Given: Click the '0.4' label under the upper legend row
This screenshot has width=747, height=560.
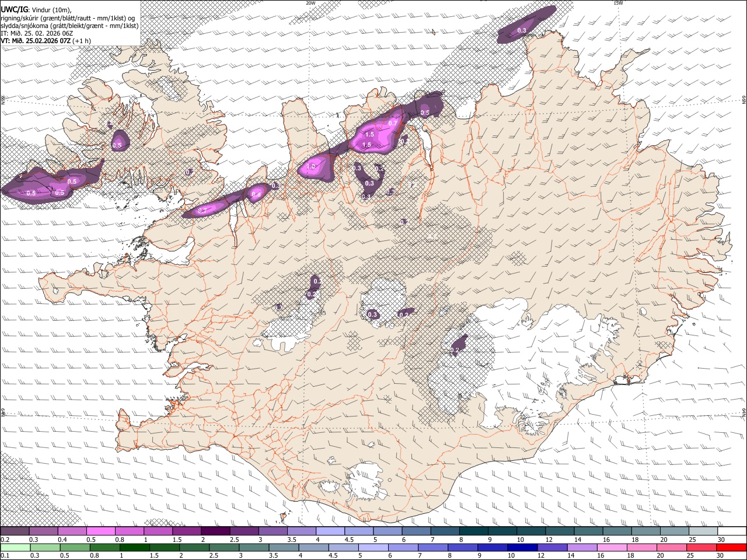Looking at the screenshot, I should pyautogui.click(x=62, y=540).
